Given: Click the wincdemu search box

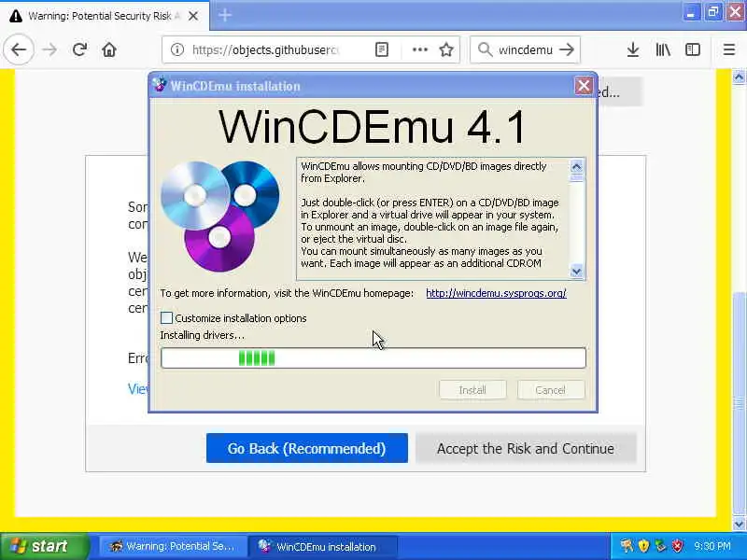Looking at the screenshot, I should 526,50.
